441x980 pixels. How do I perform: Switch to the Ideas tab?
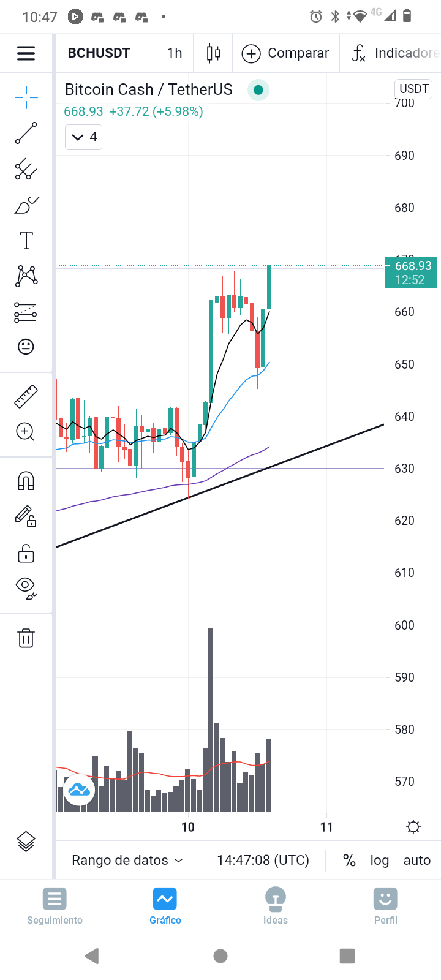pyautogui.click(x=276, y=906)
